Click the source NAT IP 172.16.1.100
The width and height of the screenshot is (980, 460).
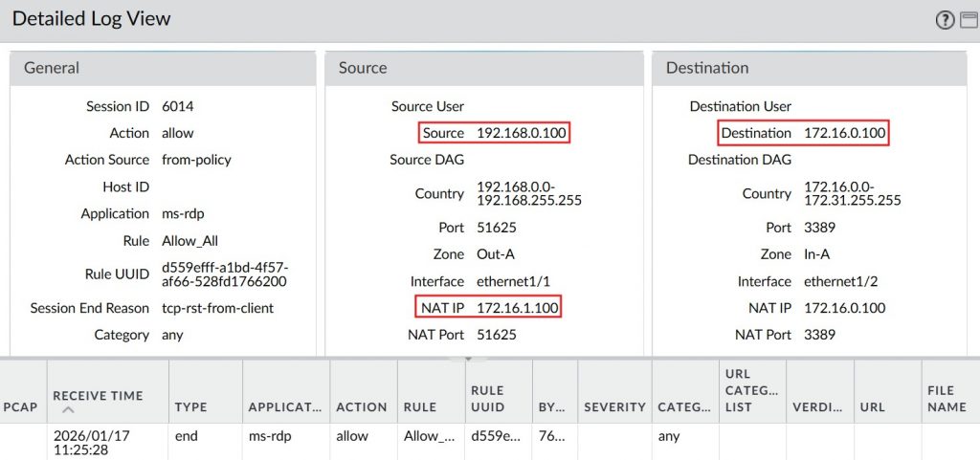517,308
